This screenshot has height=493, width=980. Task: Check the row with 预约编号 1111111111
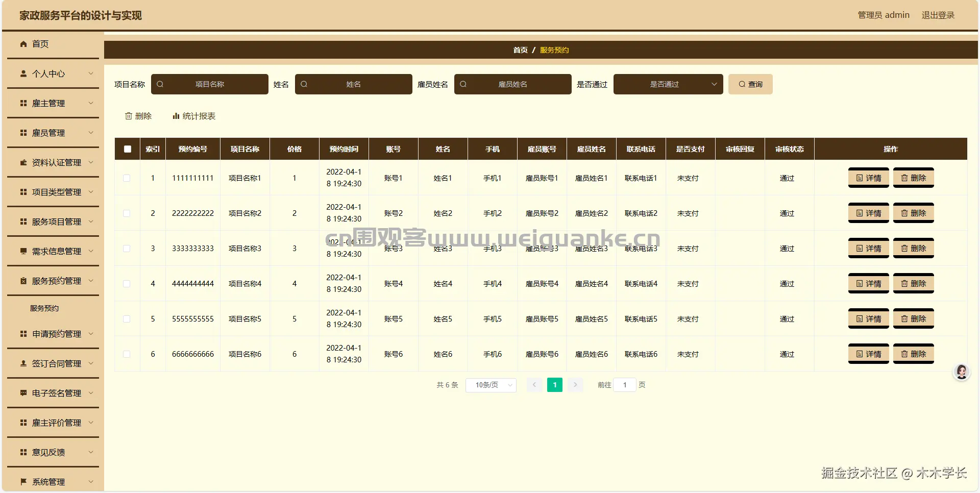tap(127, 178)
